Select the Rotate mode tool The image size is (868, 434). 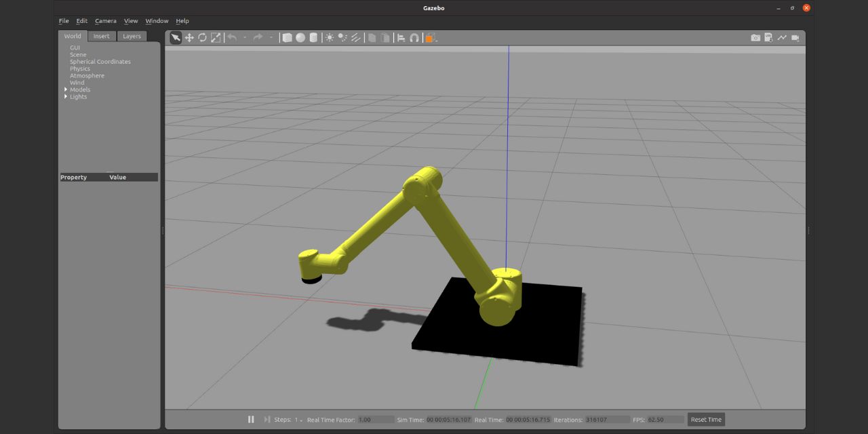pyautogui.click(x=203, y=37)
